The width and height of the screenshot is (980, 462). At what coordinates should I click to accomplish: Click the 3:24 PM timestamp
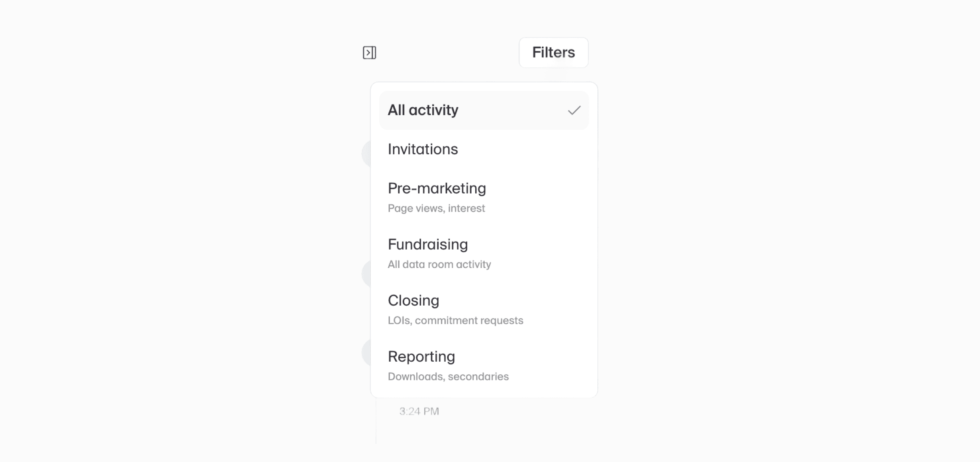(419, 411)
